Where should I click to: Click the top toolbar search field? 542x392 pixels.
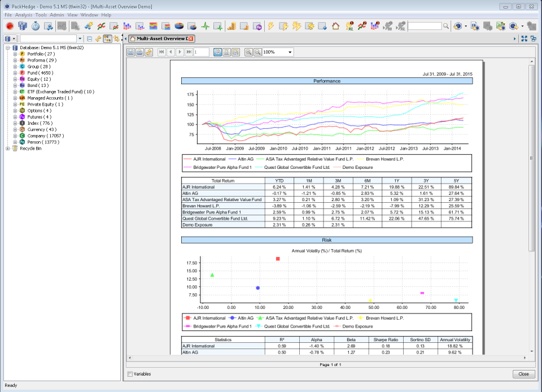425,26
